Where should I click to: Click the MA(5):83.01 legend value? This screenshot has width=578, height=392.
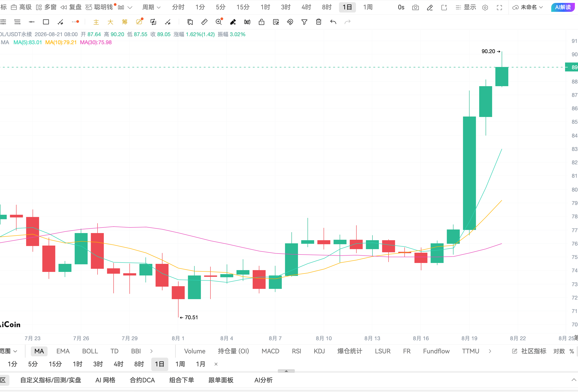point(28,43)
